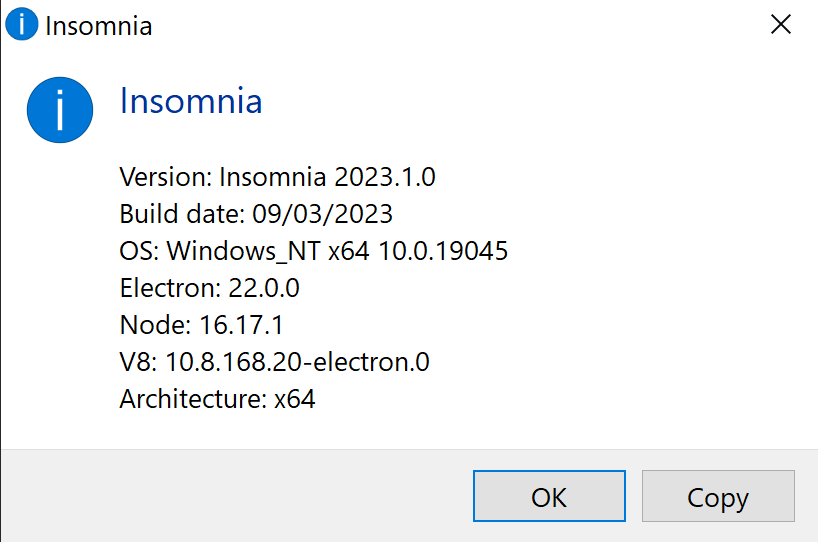Click the 'Version:' label text
The width and height of the screenshot is (818, 542).
click(x=165, y=178)
